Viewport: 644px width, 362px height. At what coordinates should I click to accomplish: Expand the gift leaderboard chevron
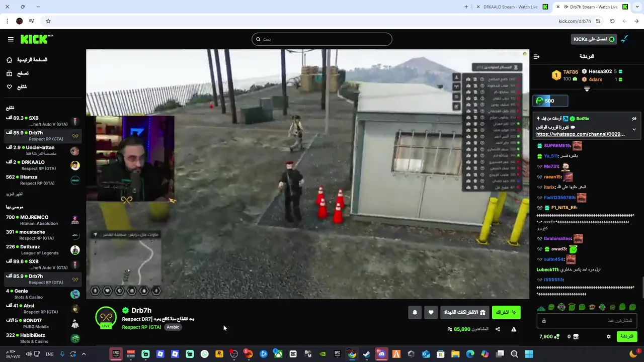pyautogui.click(x=587, y=89)
